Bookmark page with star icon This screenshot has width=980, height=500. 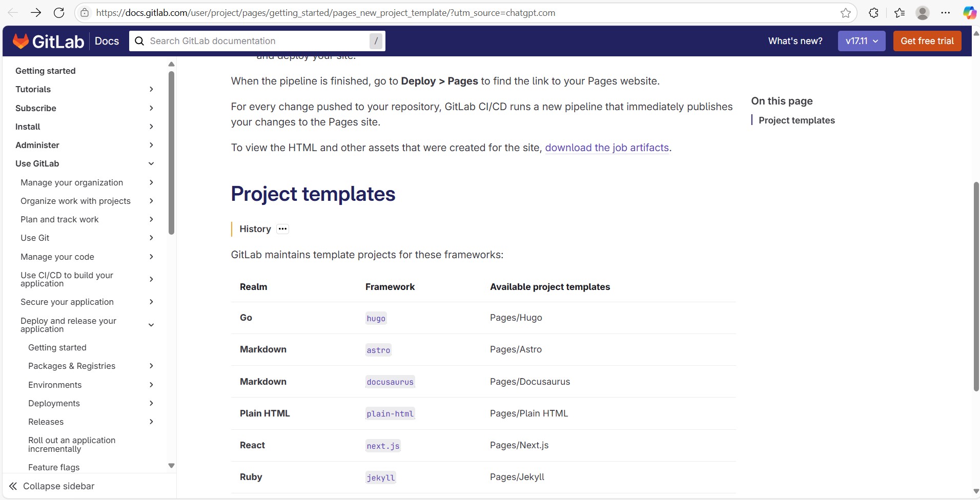[846, 13]
